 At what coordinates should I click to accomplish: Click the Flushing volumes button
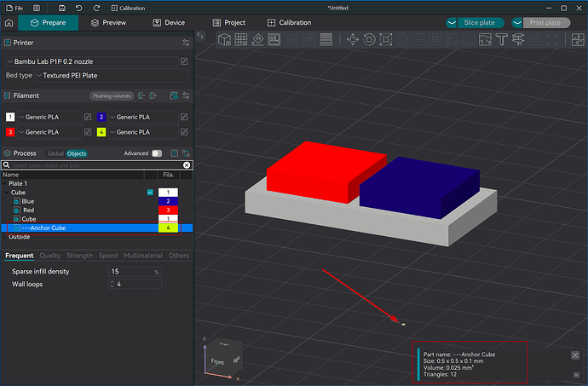click(x=112, y=95)
